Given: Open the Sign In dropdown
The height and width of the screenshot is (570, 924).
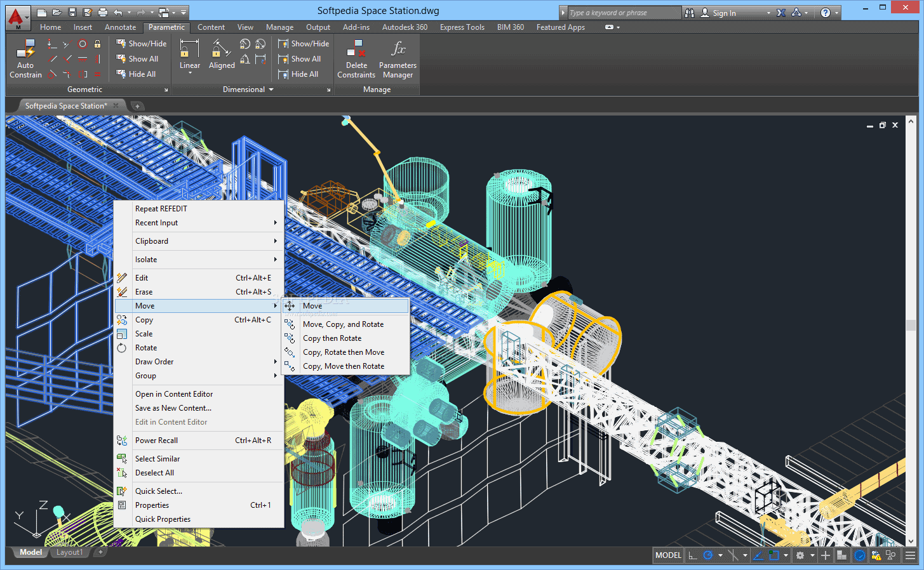Looking at the screenshot, I should (768, 13).
